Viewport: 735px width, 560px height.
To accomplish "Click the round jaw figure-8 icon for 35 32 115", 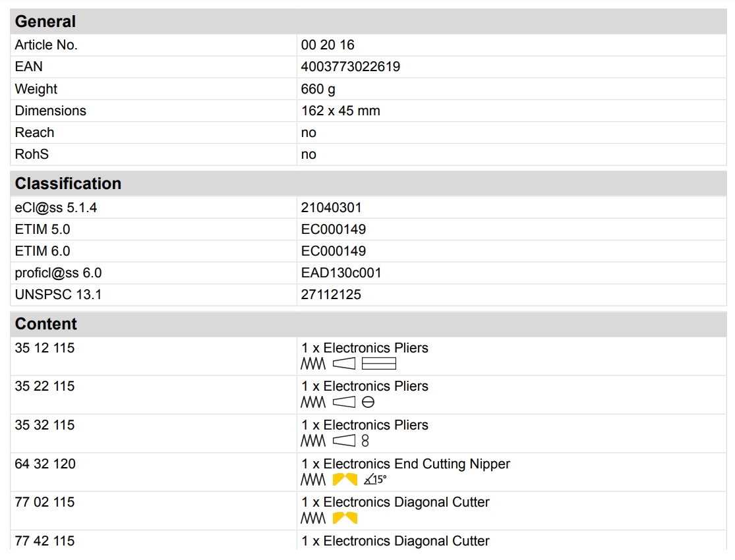I will [x=365, y=441].
